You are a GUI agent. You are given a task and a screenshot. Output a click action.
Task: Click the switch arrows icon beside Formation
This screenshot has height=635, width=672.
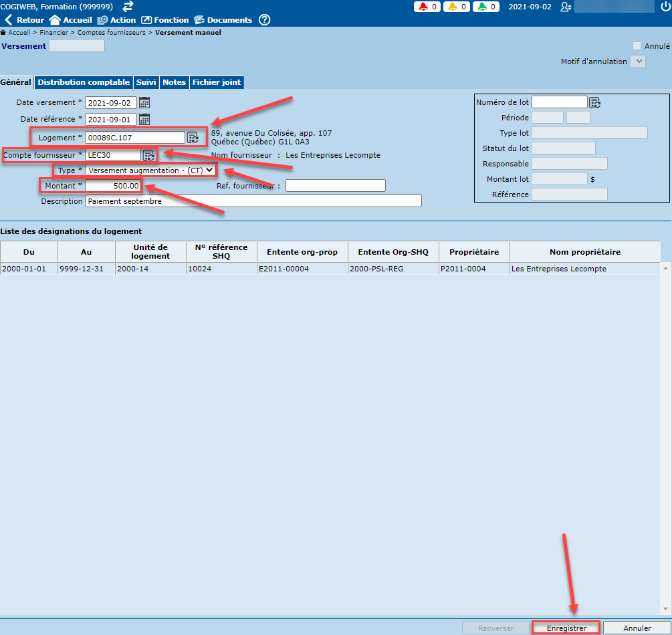click(128, 6)
